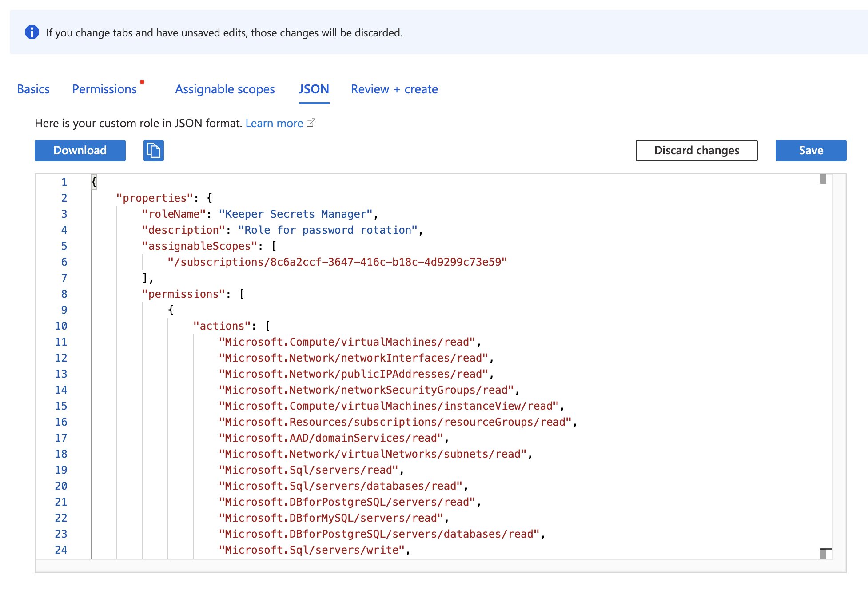Viewport: 868px width, 591px height.
Task: Click the subscription ID scope string
Action: 338,262
